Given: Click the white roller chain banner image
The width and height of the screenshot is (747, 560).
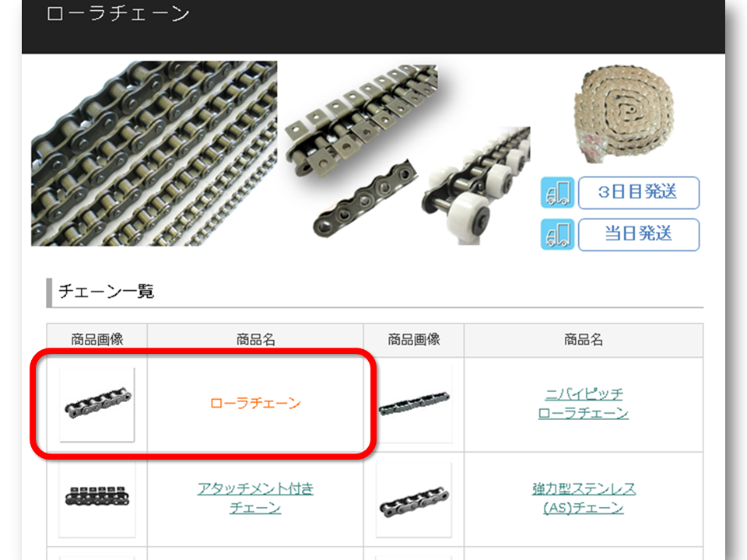Looking at the screenshot, I should tap(476, 186).
